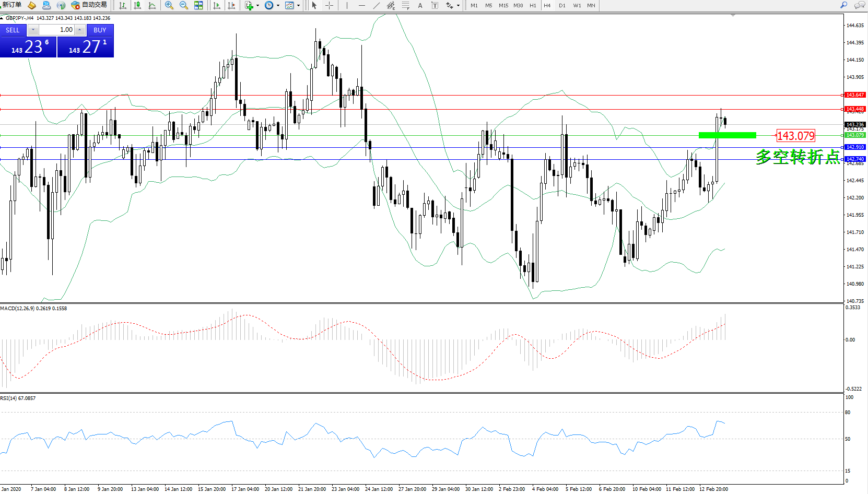
Task: Open the indicators list dropdown arrow
Action: point(257,6)
